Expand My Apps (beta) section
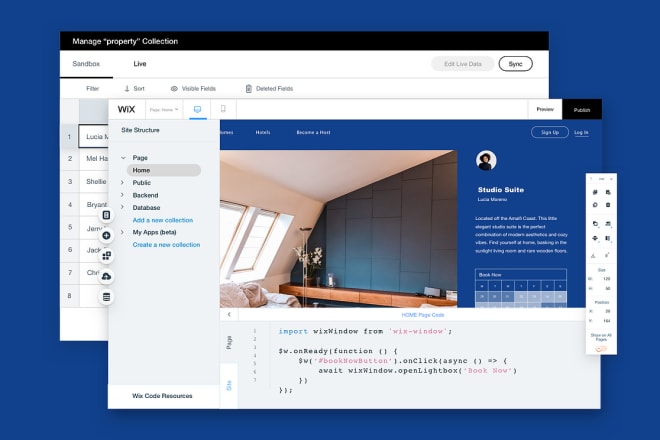Viewport: 660px width, 440px height. tap(122, 232)
